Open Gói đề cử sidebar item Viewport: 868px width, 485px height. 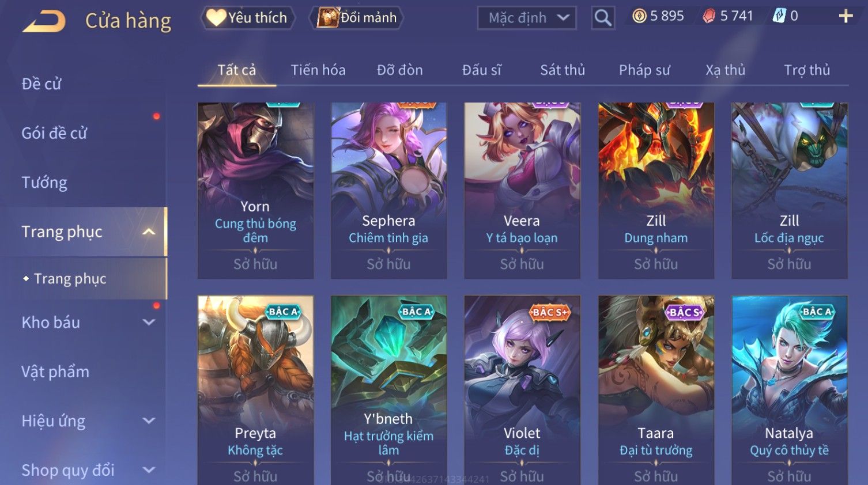(x=54, y=133)
